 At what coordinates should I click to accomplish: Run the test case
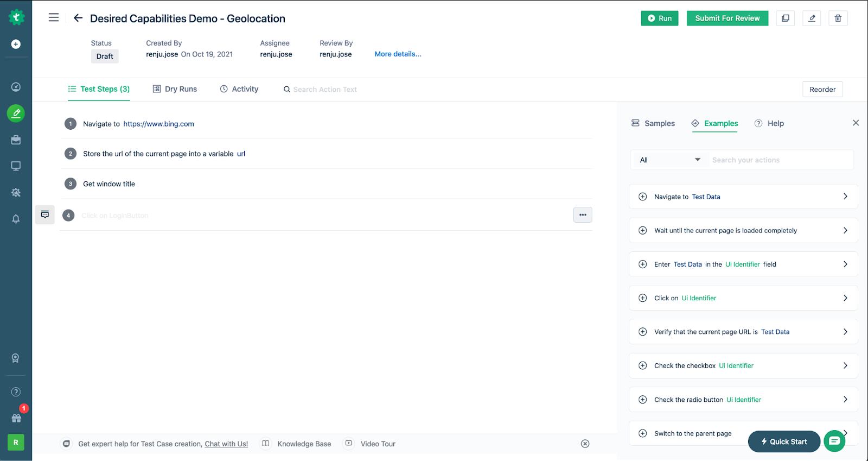pyautogui.click(x=660, y=18)
